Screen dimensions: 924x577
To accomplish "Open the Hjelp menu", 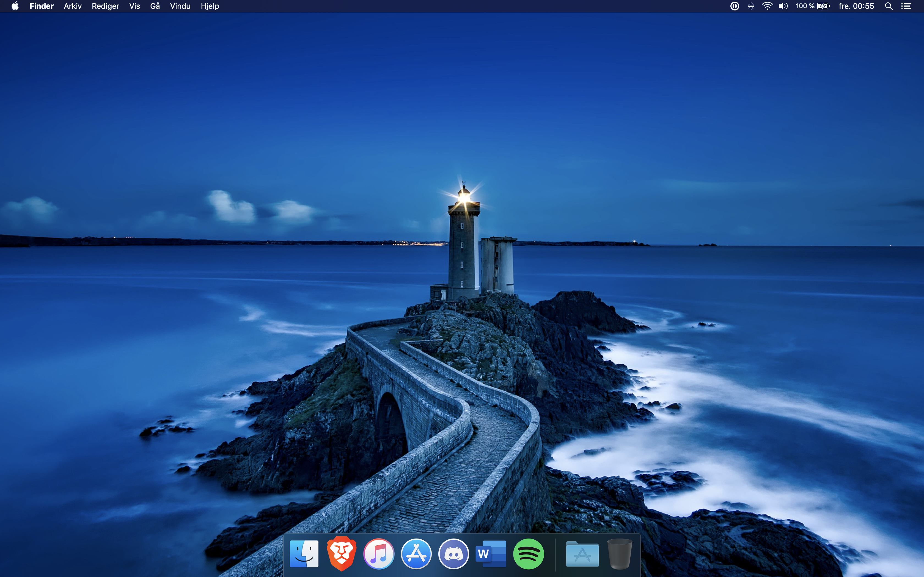I will 210,6.
